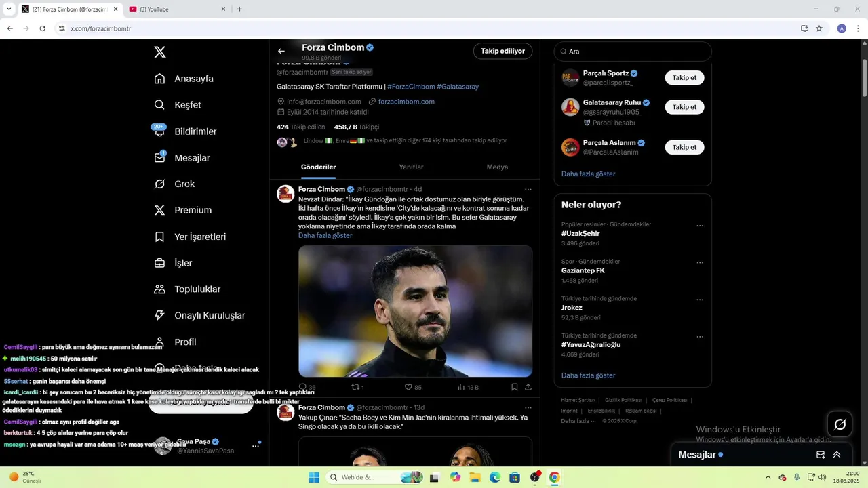Open the X logo home icon
The image size is (868, 488).
[160, 52]
